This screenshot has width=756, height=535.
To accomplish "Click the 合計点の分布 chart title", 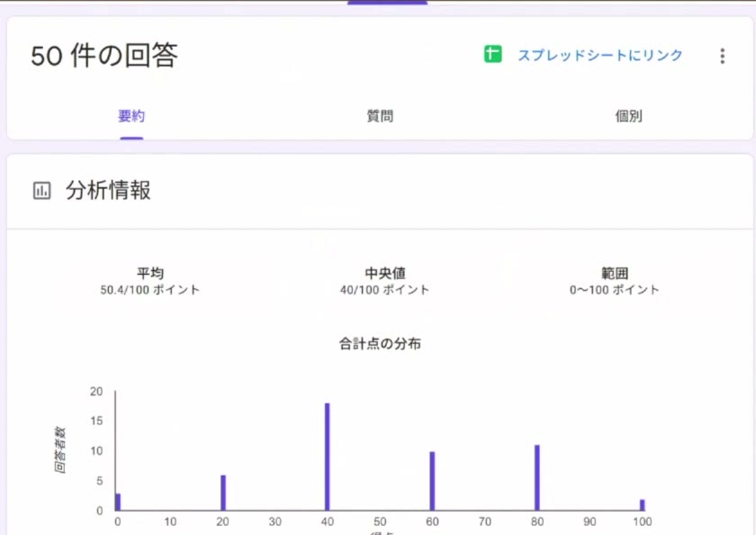I will click(380, 343).
